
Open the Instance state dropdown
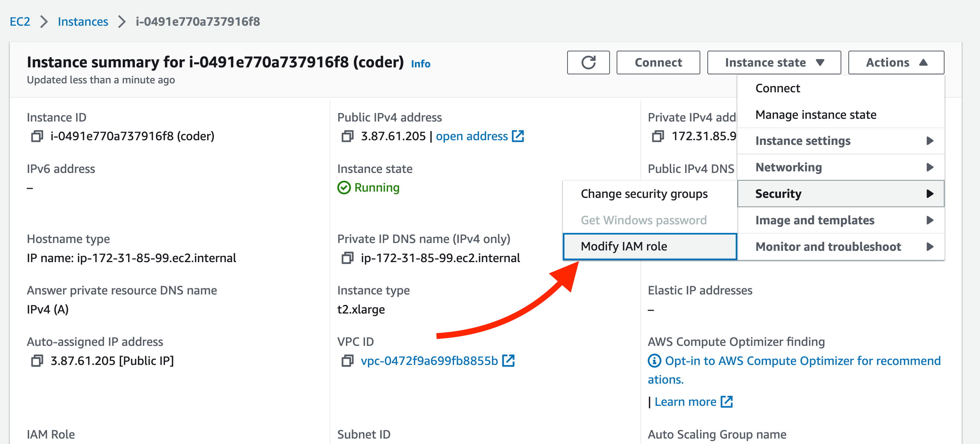tap(774, 62)
